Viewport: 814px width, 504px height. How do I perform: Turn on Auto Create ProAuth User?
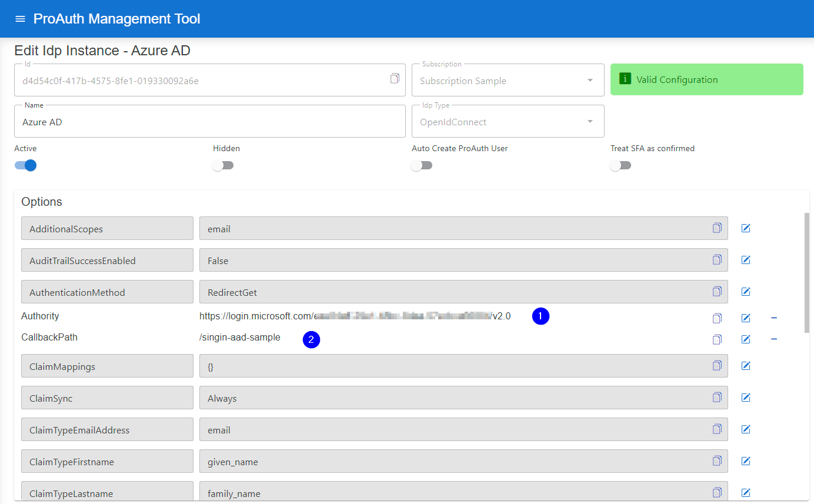(x=421, y=165)
